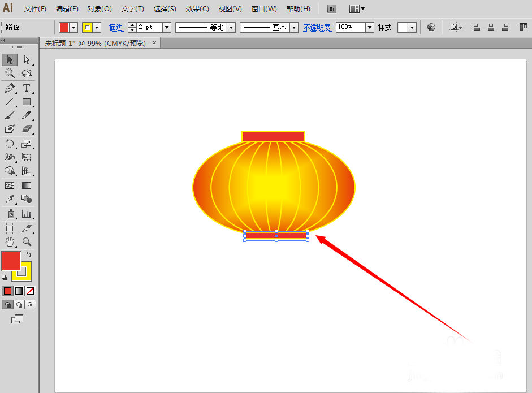Screen dimensions: 532x393
Task: Click the opacity 100% input field
Action: pos(351,28)
